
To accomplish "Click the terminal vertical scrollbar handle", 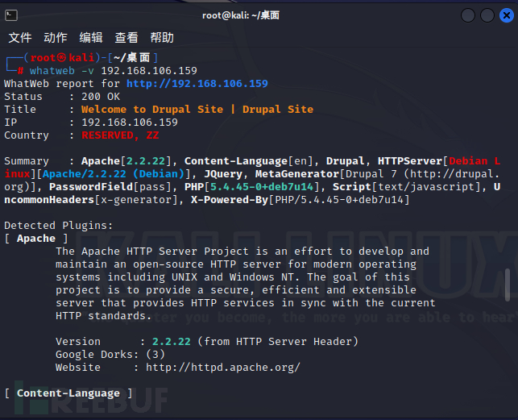I will (508, 285).
